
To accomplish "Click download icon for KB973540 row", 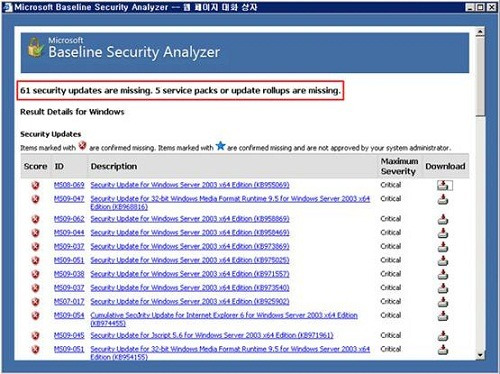I will [x=443, y=288].
